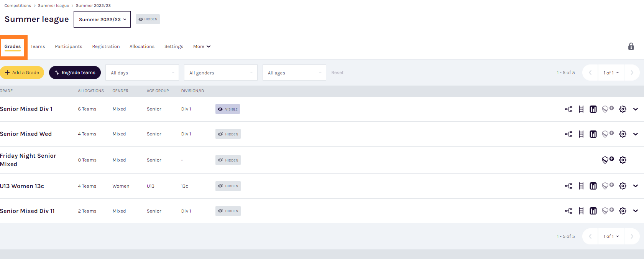
Task: Open ladder icon for Senior Mixed Wed
Action: pyautogui.click(x=581, y=134)
